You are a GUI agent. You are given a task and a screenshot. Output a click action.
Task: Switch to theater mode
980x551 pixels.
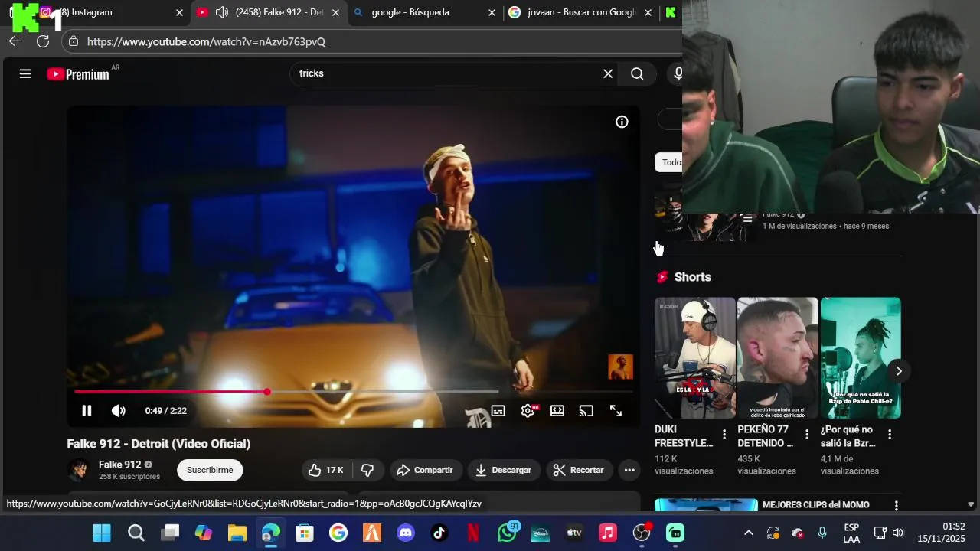pyautogui.click(x=557, y=411)
